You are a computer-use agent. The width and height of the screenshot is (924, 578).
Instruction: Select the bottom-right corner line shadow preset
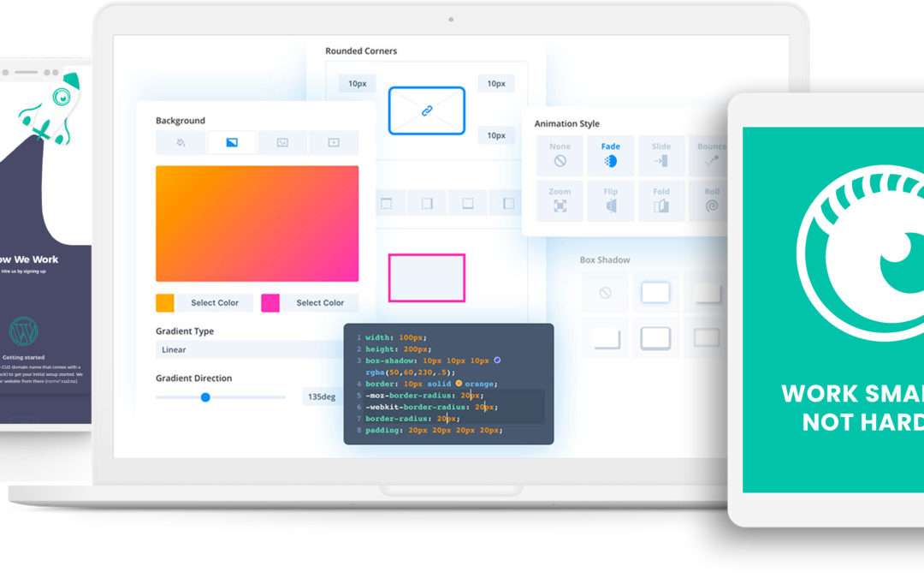click(605, 338)
